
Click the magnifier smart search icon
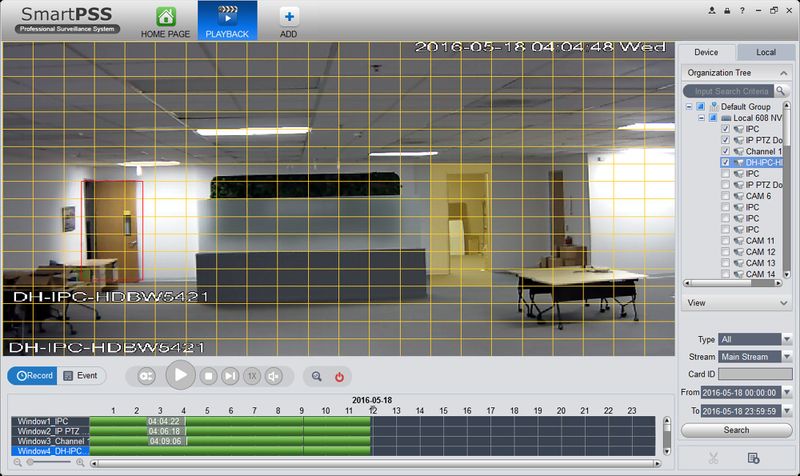point(317,376)
